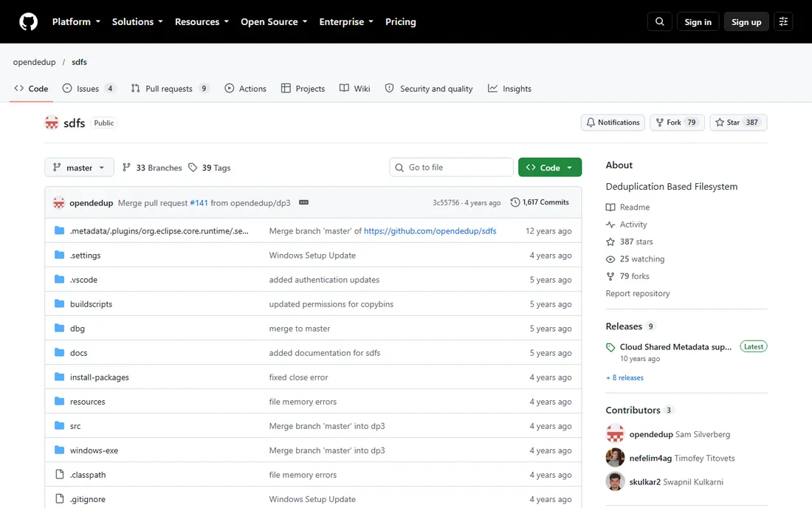Click the .classpath file icon
Screen dimensions: 812x508
[x=60, y=474]
